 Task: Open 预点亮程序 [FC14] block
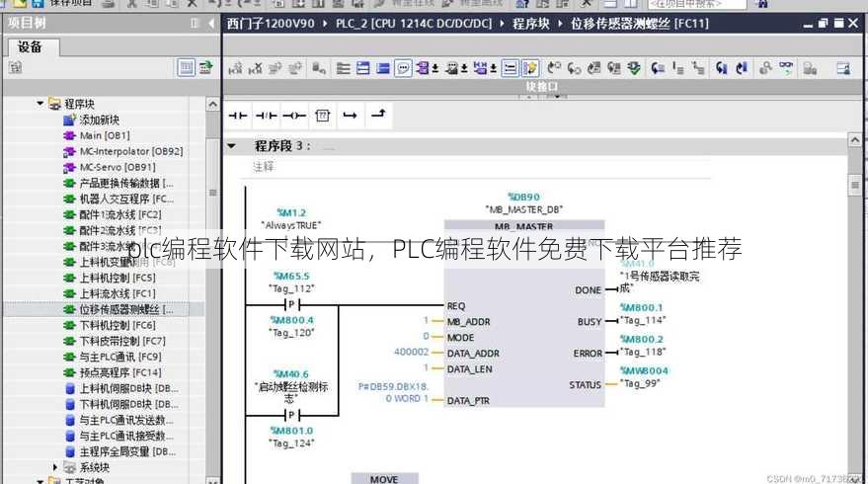click(x=120, y=372)
